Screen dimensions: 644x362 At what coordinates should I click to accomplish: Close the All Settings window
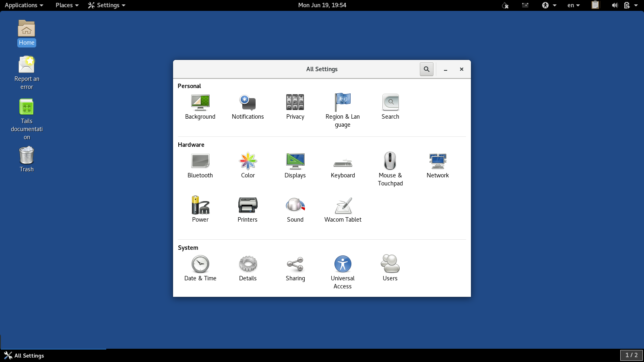click(462, 69)
